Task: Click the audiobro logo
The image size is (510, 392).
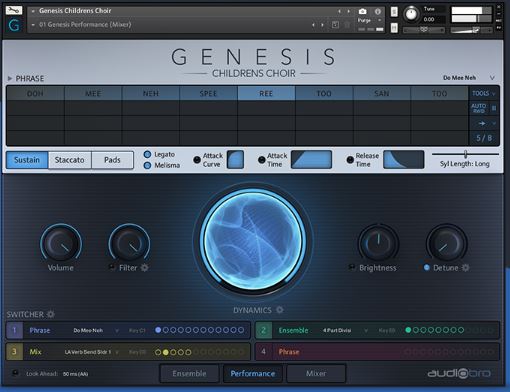Action: [459, 373]
